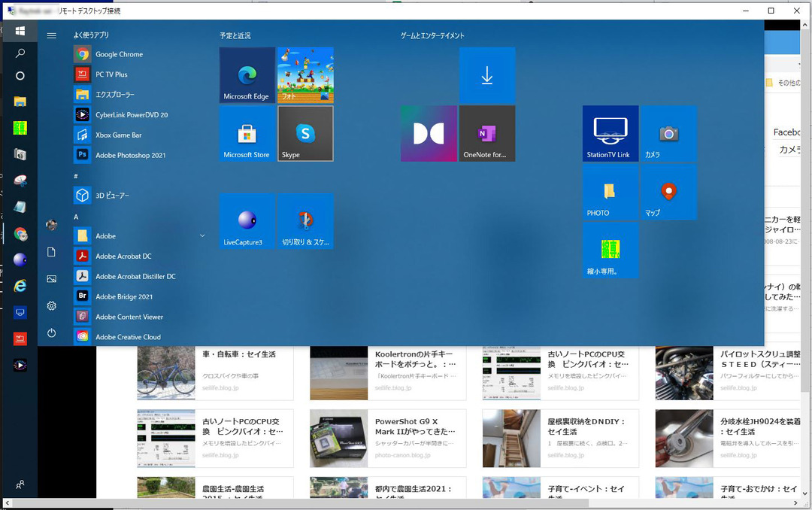
Task: Click the Windows Start button
Action: click(x=20, y=31)
